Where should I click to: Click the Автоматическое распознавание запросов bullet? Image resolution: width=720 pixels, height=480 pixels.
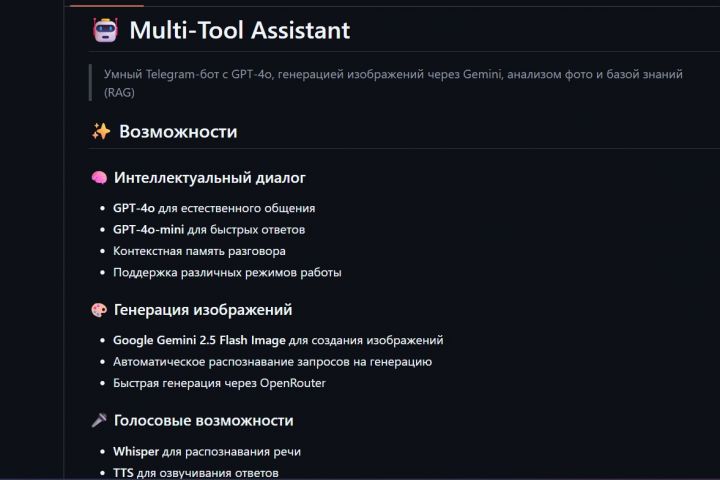(x=272, y=362)
